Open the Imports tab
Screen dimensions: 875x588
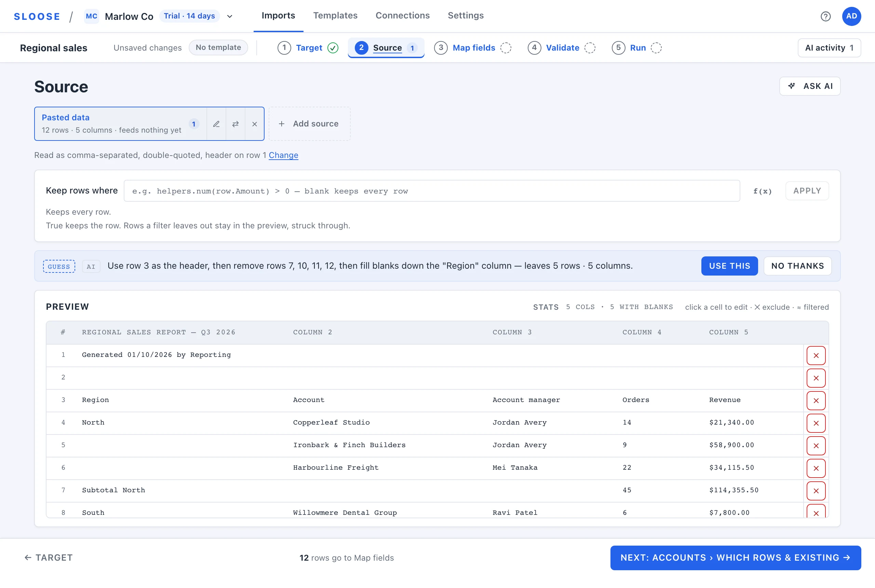pos(278,15)
